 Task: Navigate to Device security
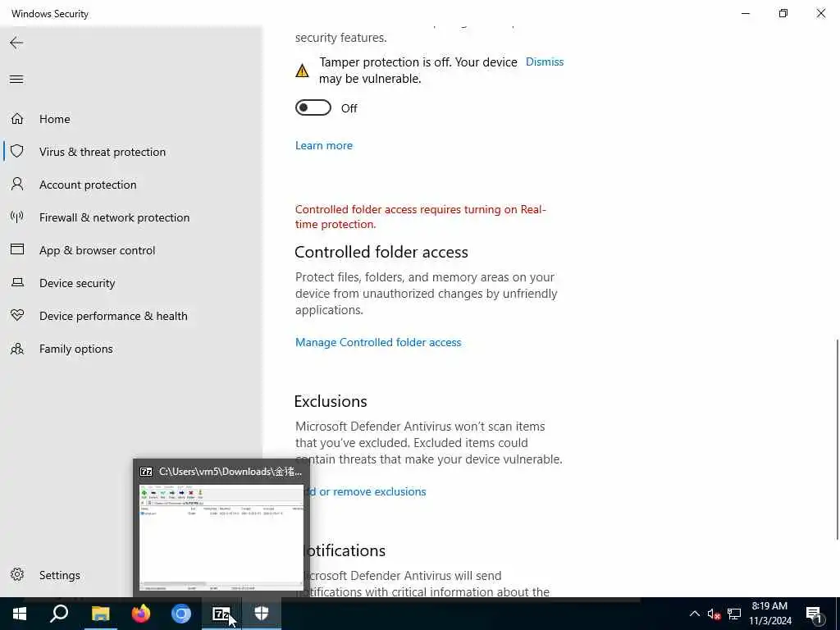[77, 283]
